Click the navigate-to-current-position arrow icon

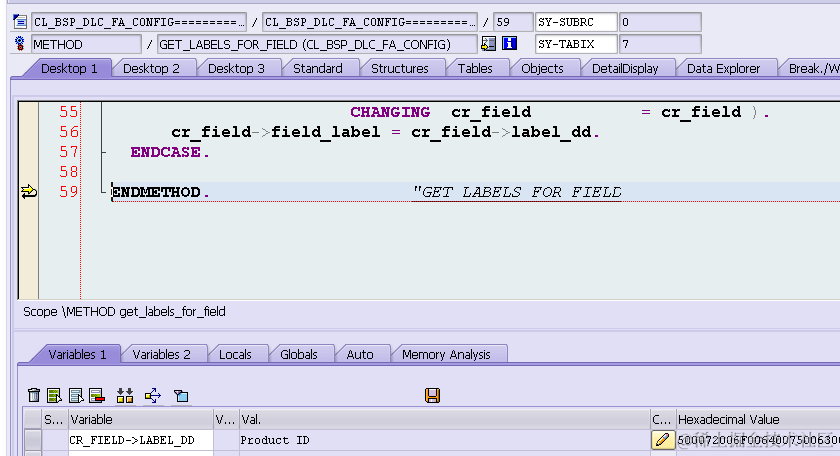[x=488, y=44]
